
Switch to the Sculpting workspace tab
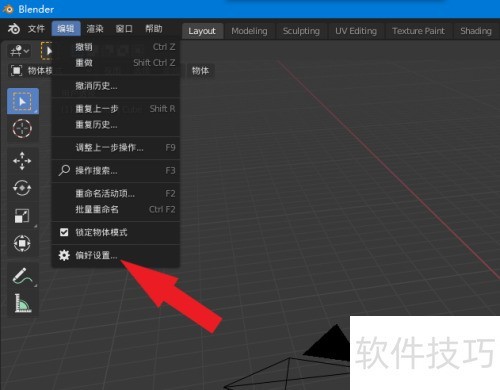tap(301, 31)
